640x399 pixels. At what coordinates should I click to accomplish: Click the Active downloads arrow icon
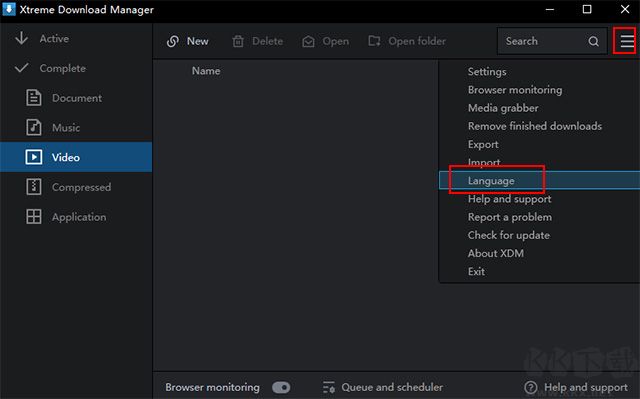click(21, 38)
